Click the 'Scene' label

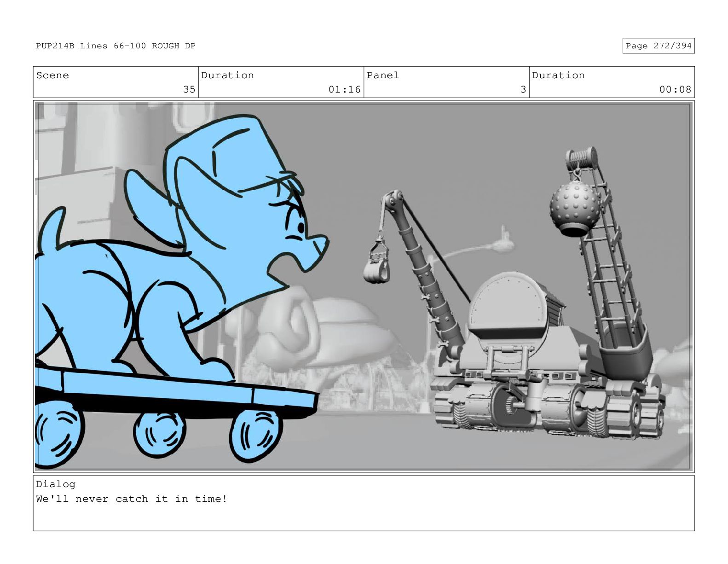click(x=52, y=75)
